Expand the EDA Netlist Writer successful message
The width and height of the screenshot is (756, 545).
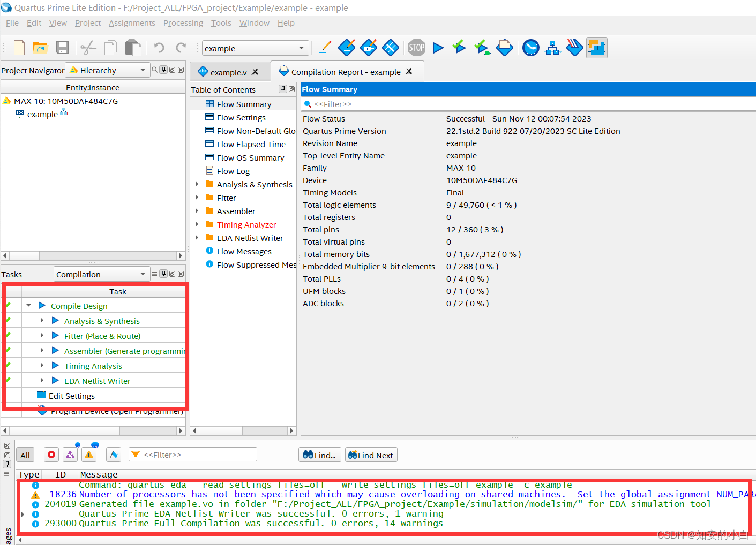(23, 514)
